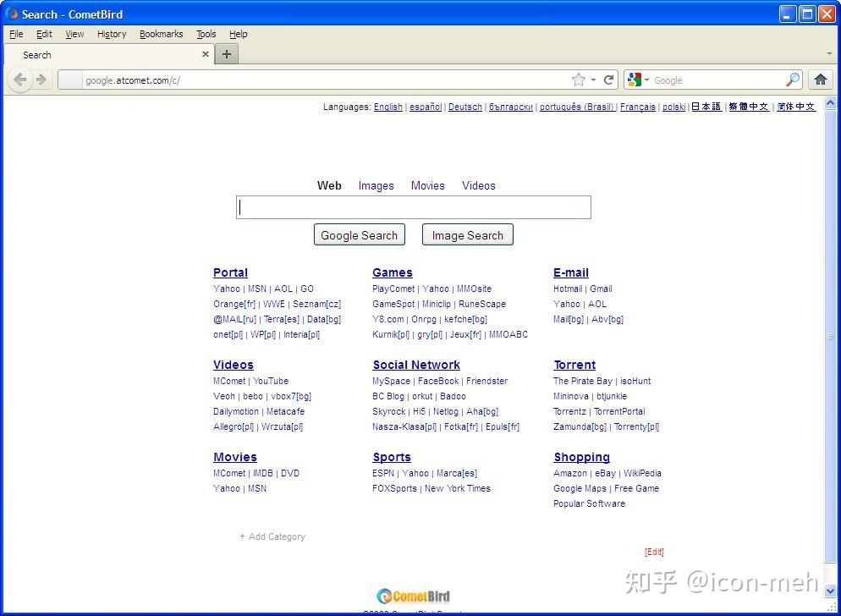
Task: Click the Add Category link
Action: click(x=272, y=536)
